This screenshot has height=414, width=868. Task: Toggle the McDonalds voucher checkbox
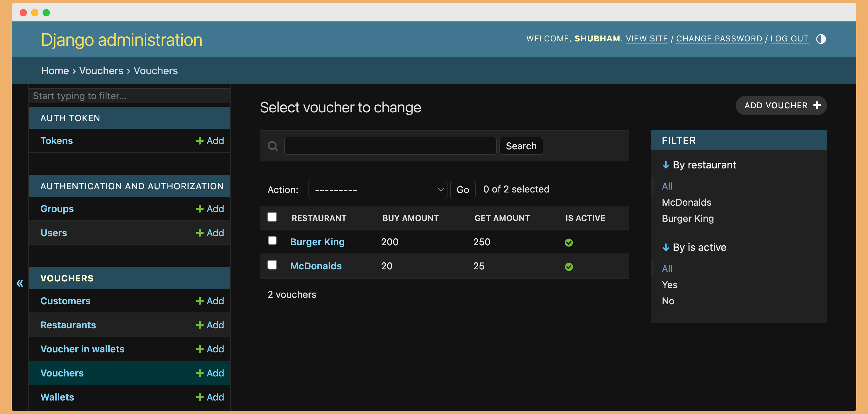(x=272, y=266)
